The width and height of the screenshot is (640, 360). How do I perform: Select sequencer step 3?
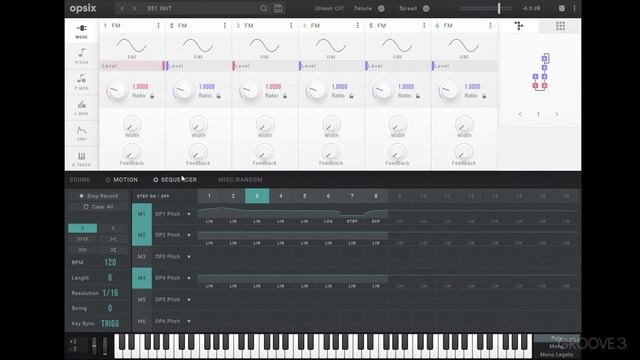pyautogui.click(x=257, y=196)
